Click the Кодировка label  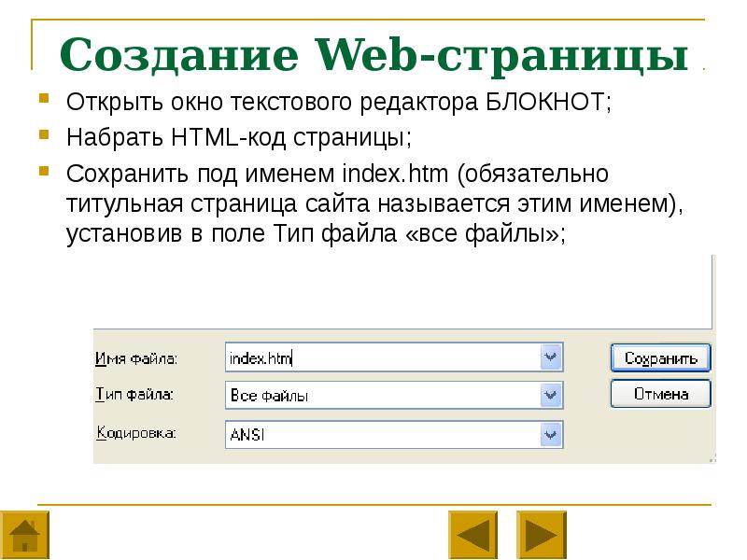136,433
